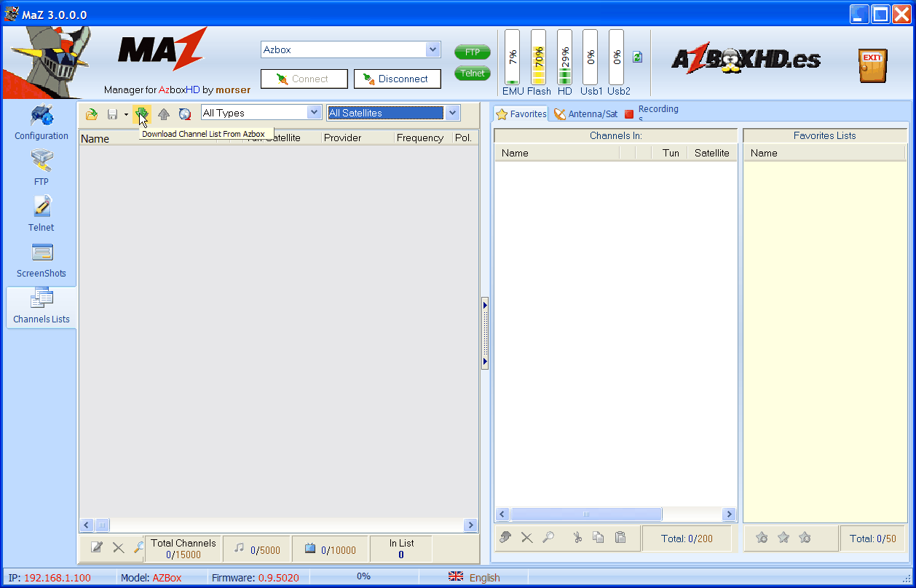Open the Configuration section in sidebar

[x=42, y=123]
